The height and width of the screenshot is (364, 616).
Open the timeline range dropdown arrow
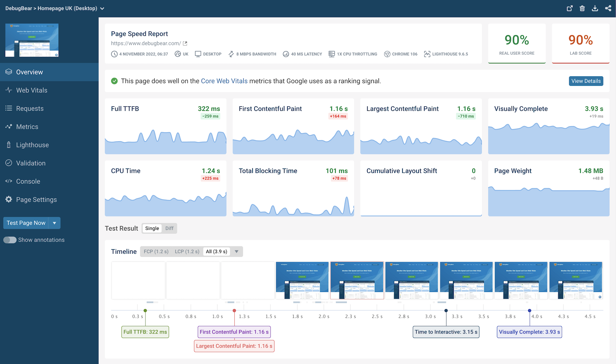[236, 251]
